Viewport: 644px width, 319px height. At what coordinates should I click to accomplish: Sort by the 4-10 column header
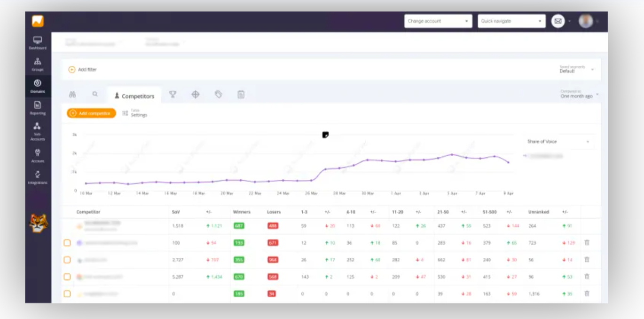pos(351,212)
